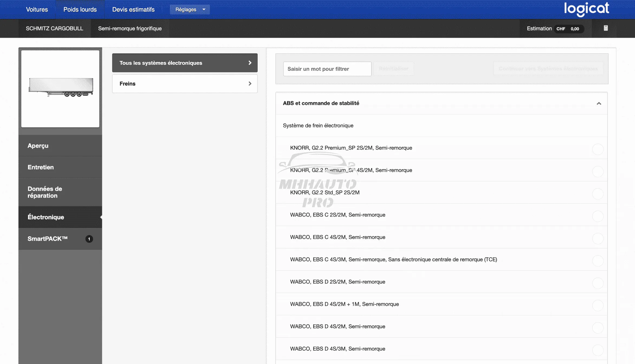Select KNORR G2.2 Premium_SP 2S/2M radio button
The image size is (635, 364).
pyautogui.click(x=598, y=149)
